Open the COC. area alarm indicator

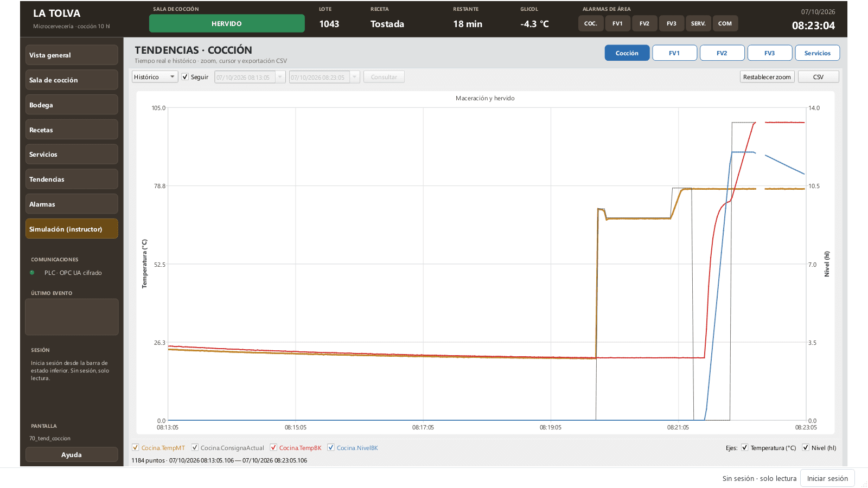591,23
